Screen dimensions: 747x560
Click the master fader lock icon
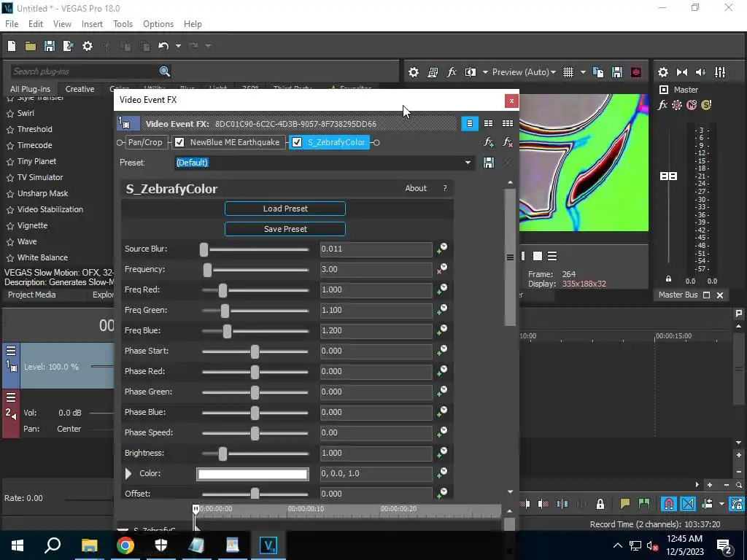click(x=668, y=279)
